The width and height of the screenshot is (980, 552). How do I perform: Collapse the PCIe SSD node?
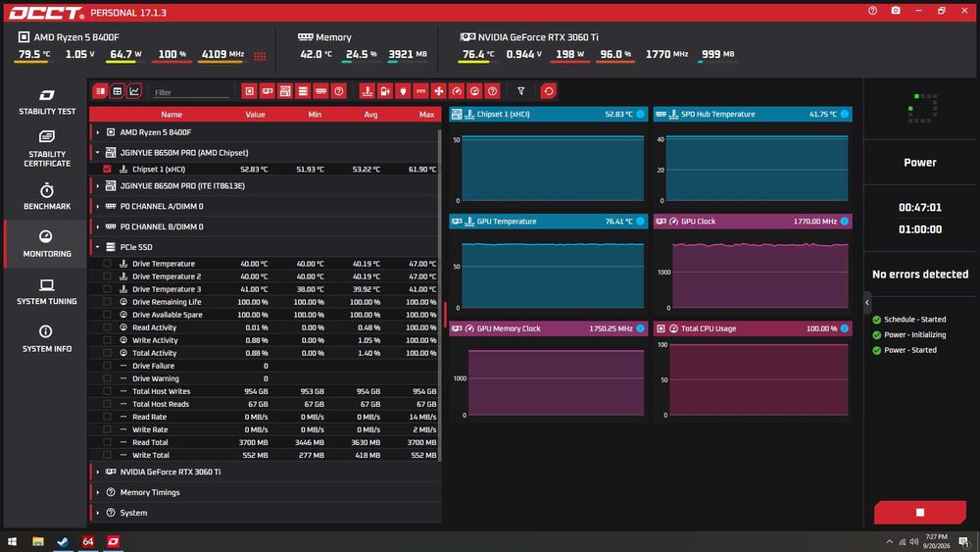pos(97,247)
